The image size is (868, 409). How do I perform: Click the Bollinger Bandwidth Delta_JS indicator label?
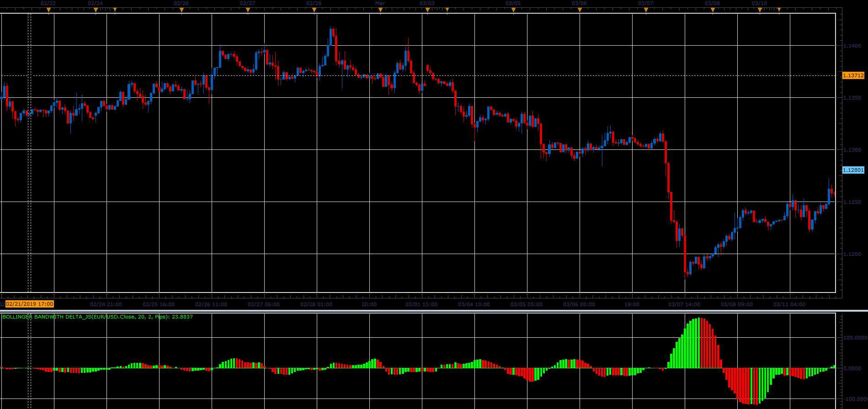[x=97, y=317]
